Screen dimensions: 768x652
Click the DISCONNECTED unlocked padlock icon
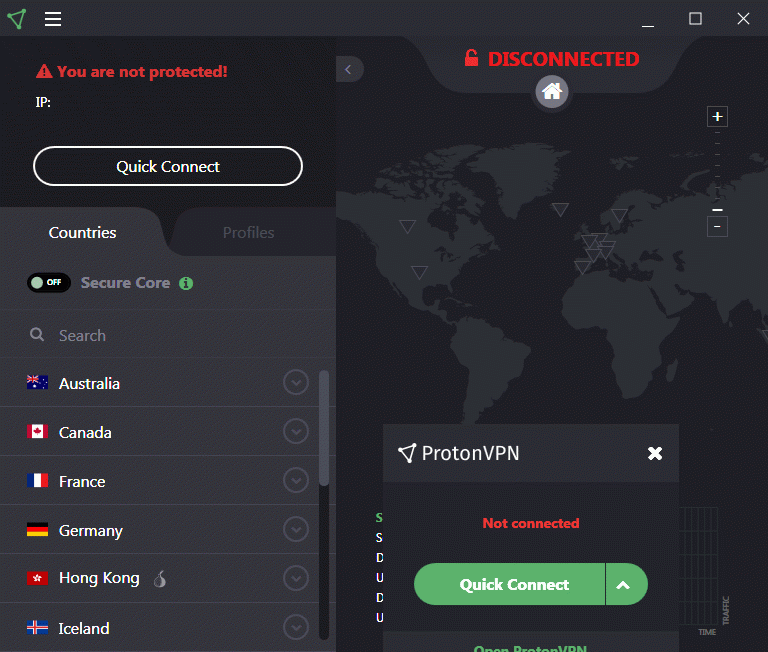pyautogui.click(x=471, y=58)
